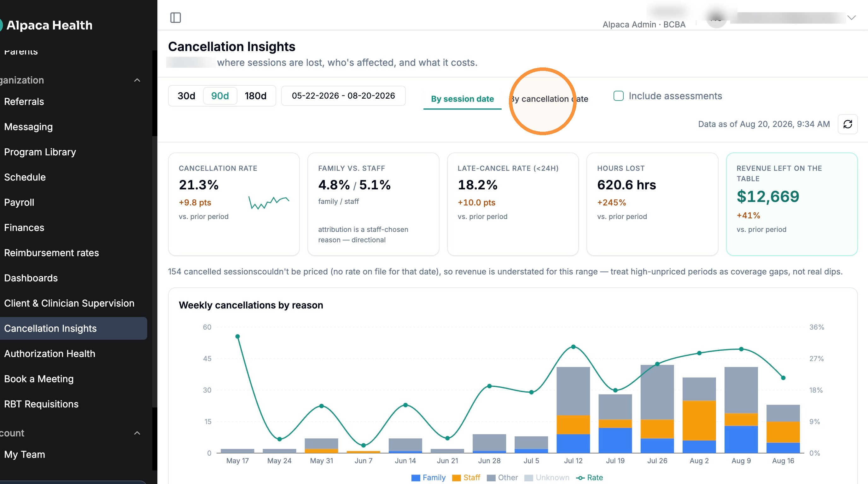Screen dimensions: 868x484
Task: Open Payroll page
Action: pos(19,203)
